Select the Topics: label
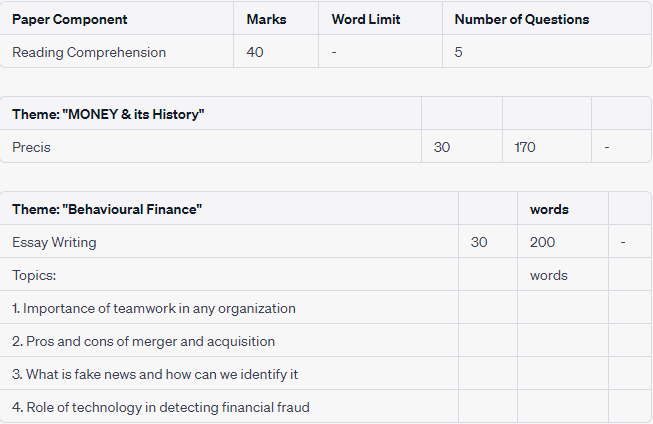 coord(34,275)
